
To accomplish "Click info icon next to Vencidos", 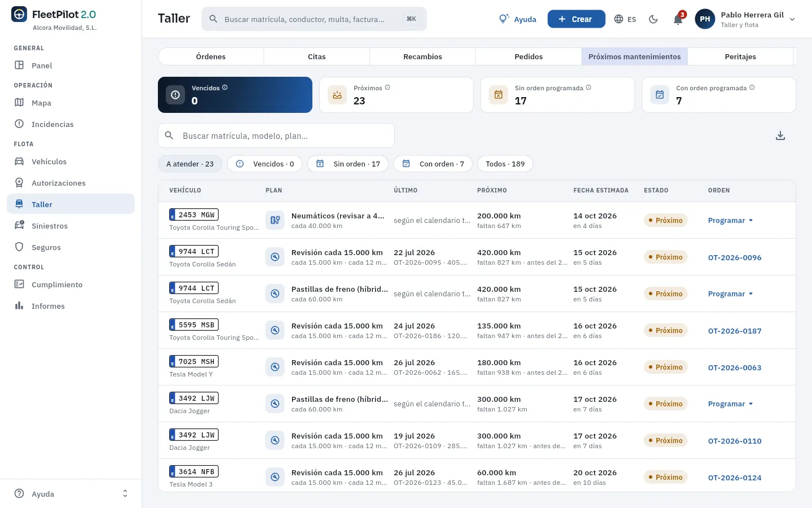I will pyautogui.click(x=225, y=87).
